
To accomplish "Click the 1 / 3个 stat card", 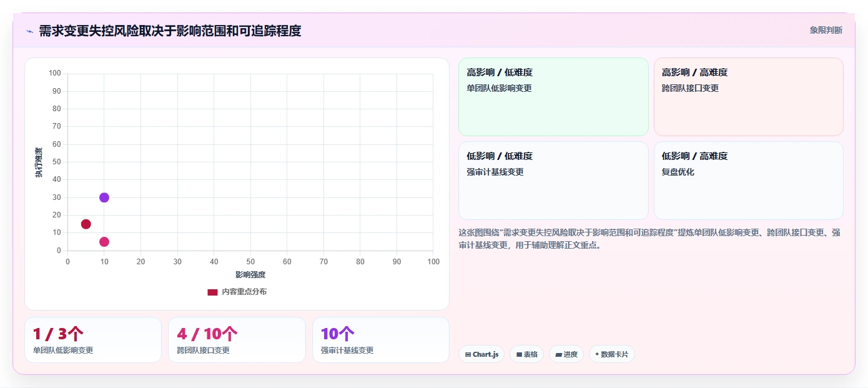I will [93, 340].
